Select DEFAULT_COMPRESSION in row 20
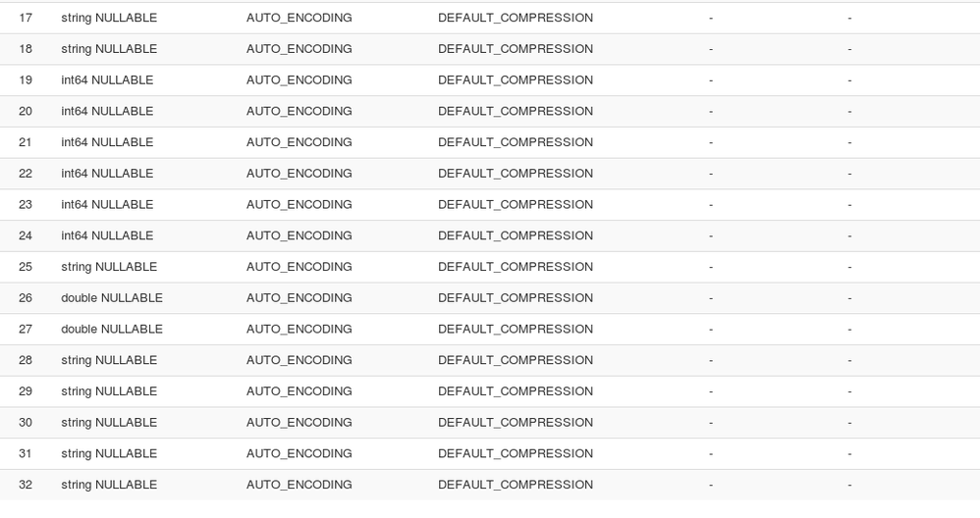 pos(515,111)
